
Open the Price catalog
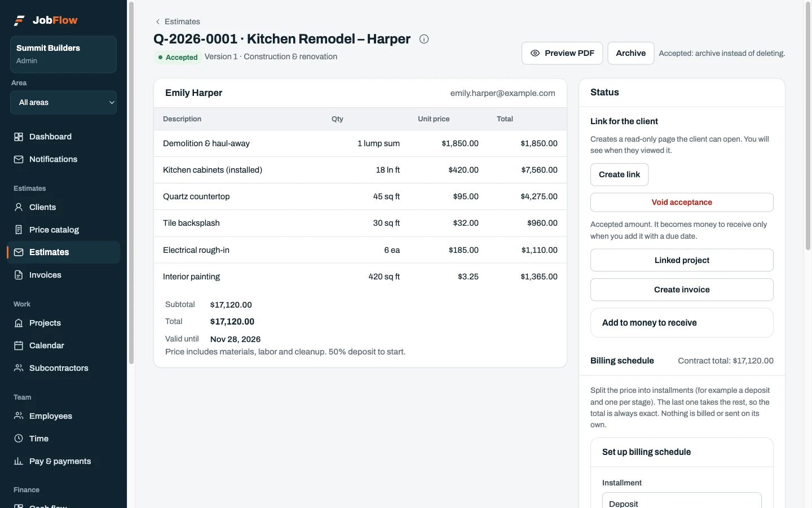(63, 230)
